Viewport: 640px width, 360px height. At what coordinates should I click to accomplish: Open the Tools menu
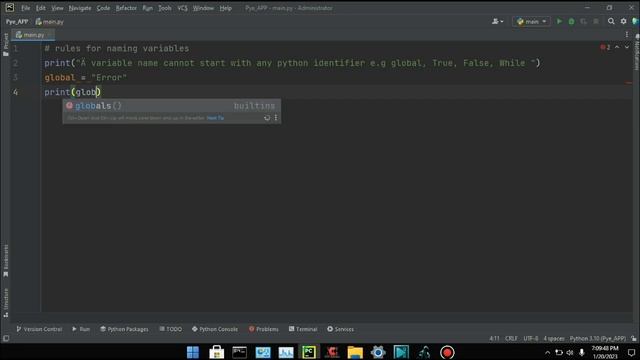[x=165, y=8]
